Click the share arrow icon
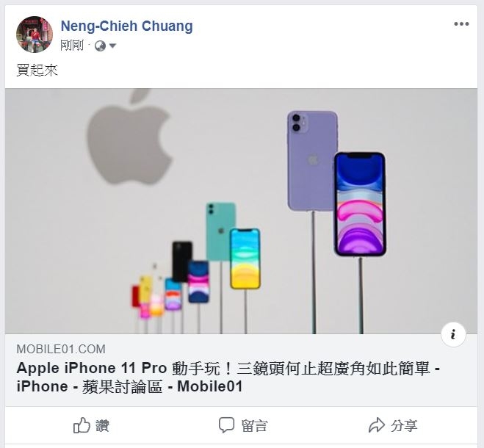Screen dimensions: 484x448 (377, 425)
